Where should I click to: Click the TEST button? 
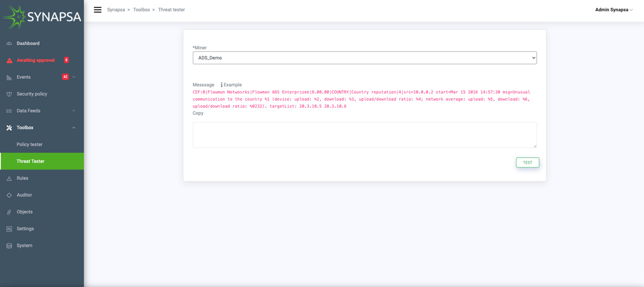tap(527, 163)
